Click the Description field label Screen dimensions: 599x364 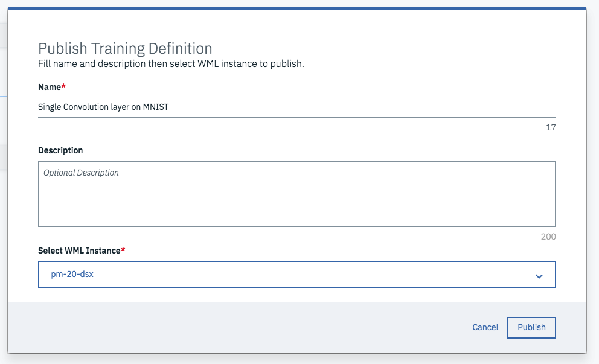[x=60, y=150]
